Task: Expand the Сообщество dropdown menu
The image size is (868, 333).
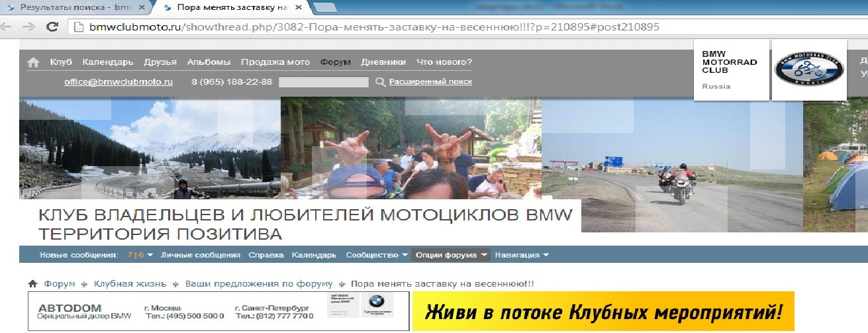Action: (x=376, y=255)
